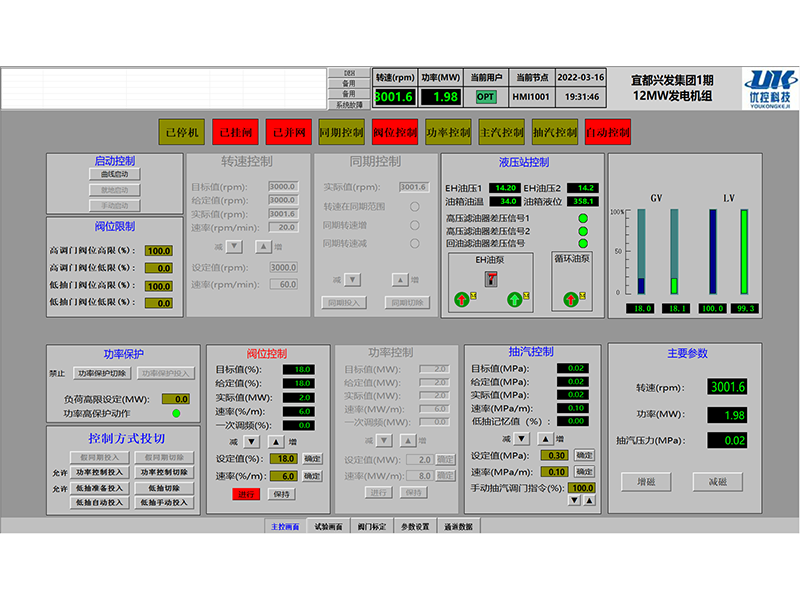This screenshot has height=600, width=800.
Task: Click yellow tag beside green-arrow EH油泵 pump
Action: pos(526,295)
